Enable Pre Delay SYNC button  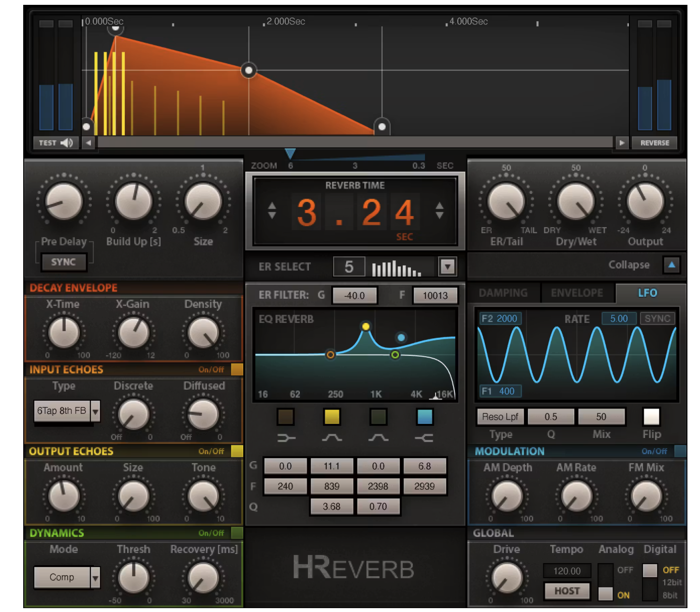pos(63,262)
